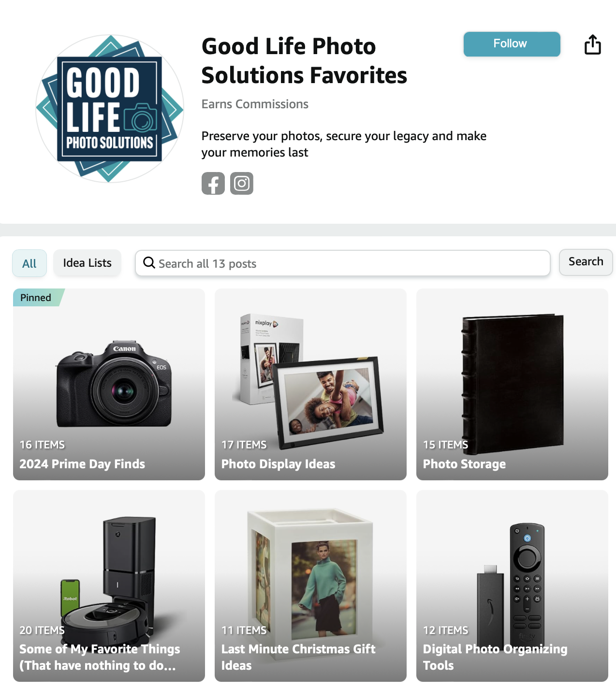Click the magnifier icon in search field
The image size is (616, 691).
[x=149, y=263]
